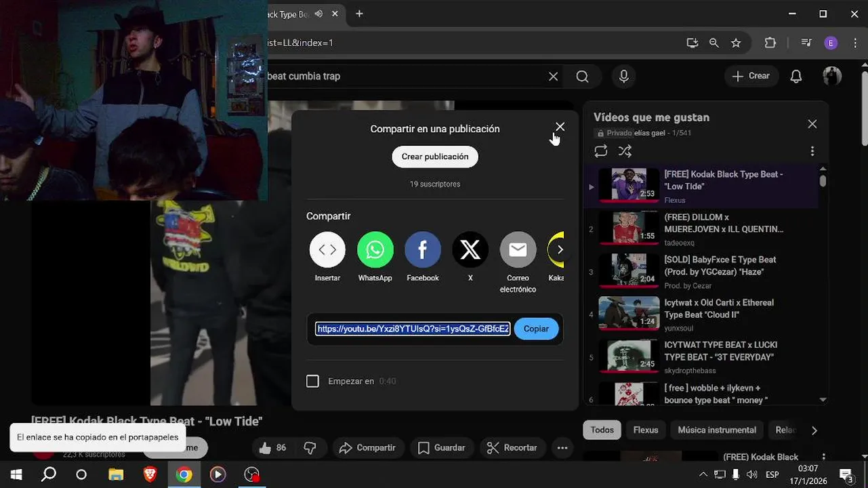The height and width of the screenshot is (488, 868).
Task: Open video three-dot menu beside (FREE) Kodak Black
Action: click(823, 457)
